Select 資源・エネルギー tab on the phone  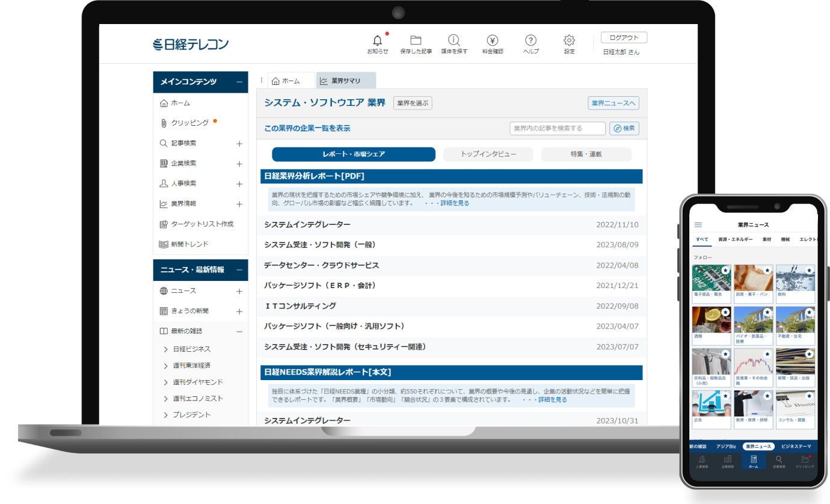tap(735, 239)
